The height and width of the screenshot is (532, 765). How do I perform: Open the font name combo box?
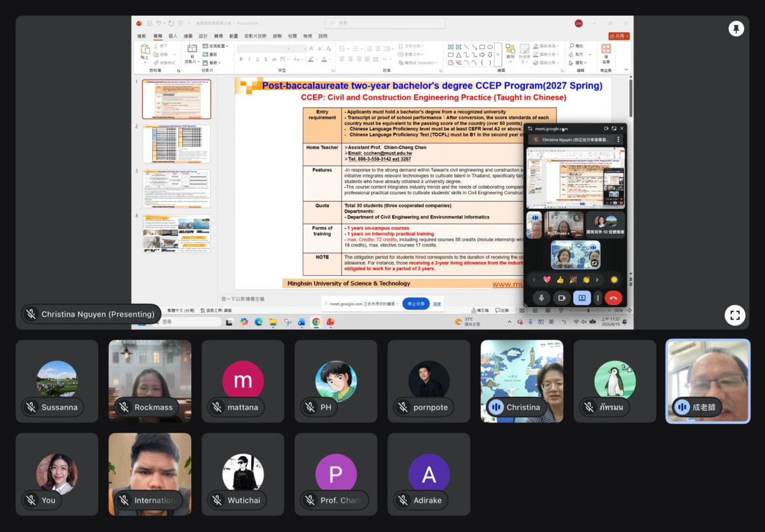[263, 48]
